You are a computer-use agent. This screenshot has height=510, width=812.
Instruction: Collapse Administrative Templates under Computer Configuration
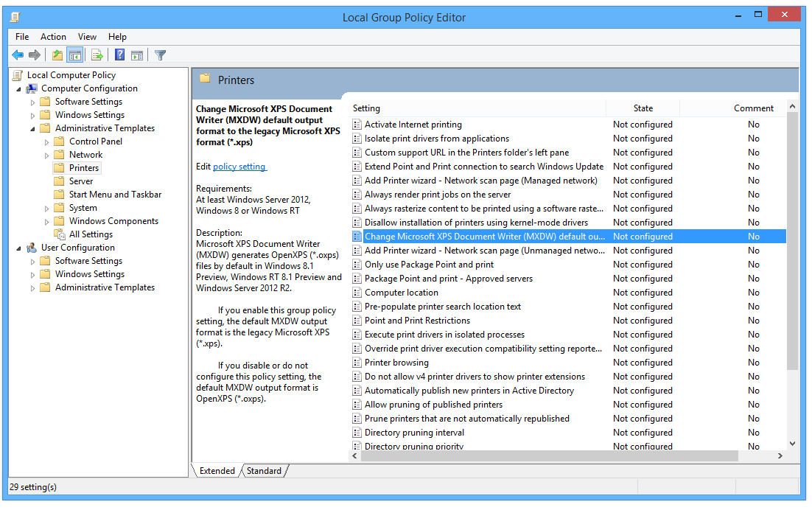(x=33, y=129)
